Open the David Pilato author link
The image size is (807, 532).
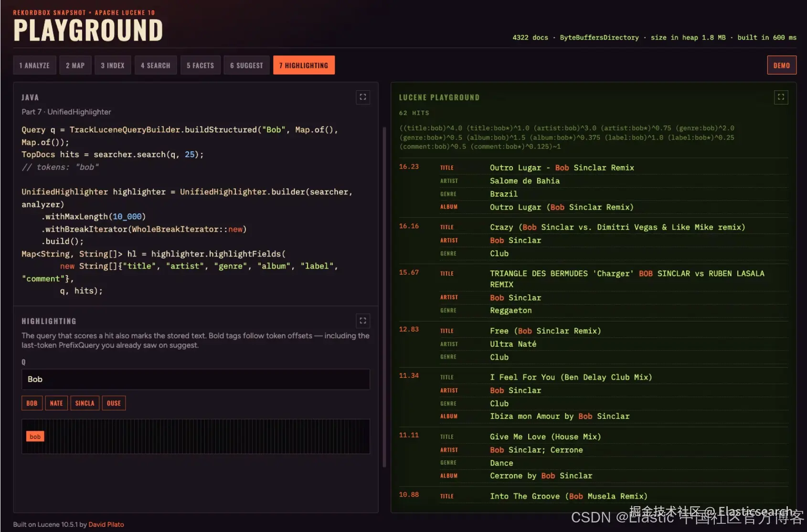pyautogui.click(x=106, y=524)
